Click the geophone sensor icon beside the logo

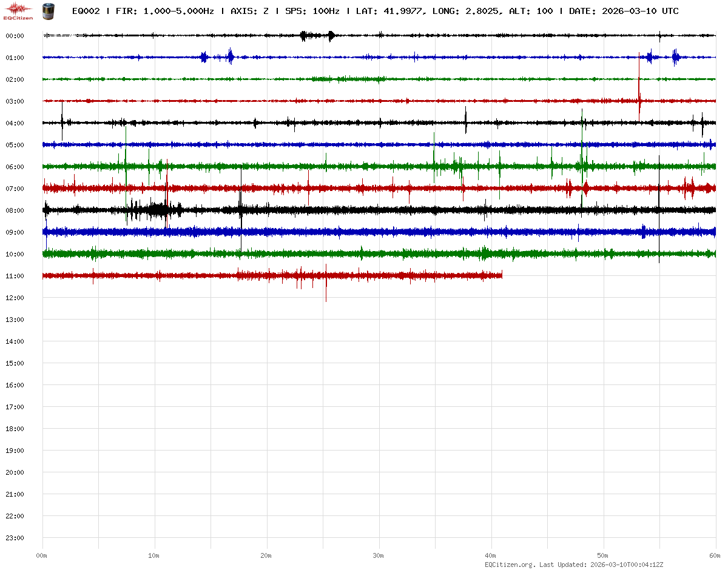[x=47, y=10]
